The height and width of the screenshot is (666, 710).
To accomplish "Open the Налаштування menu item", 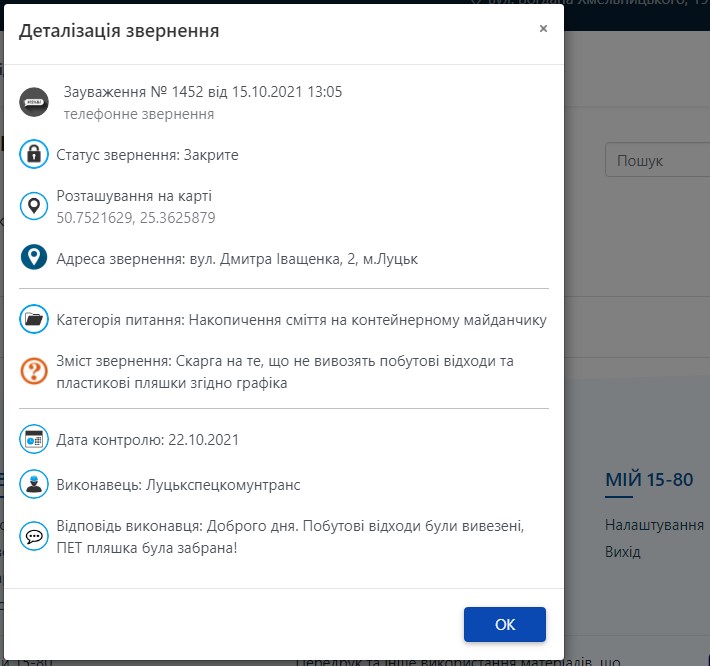I will coord(655,525).
